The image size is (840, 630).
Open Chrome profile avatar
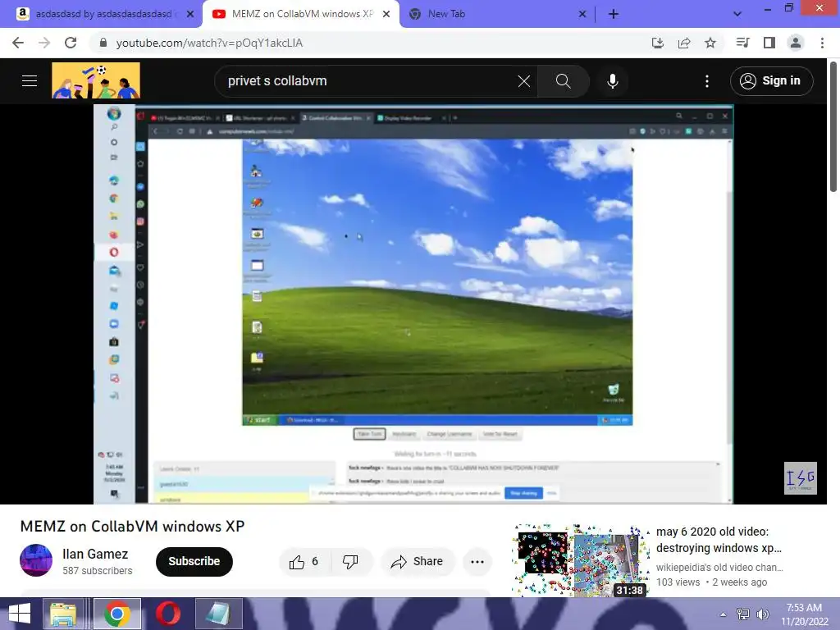click(x=796, y=43)
